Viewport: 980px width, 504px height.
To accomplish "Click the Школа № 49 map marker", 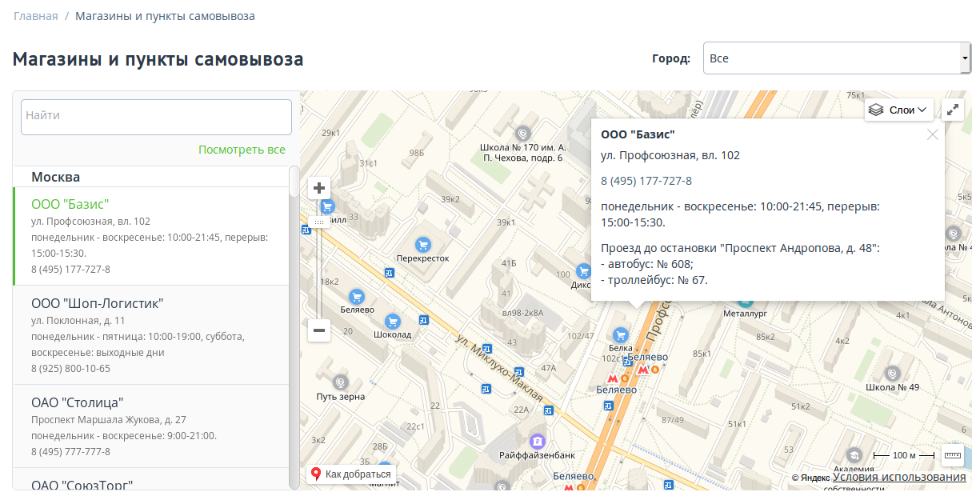I will click(x=892, y=373).
